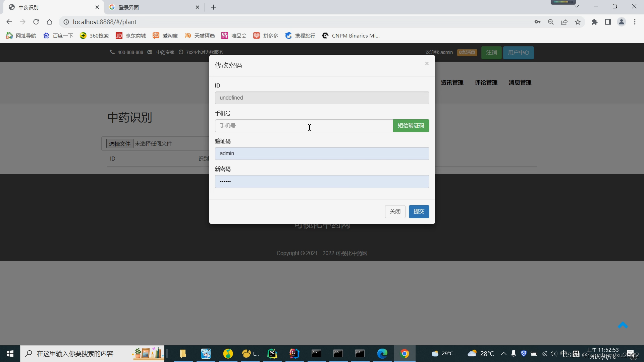The image size is (644, 362).
Task: Expand hidden system tray icons
Action: 503,354
